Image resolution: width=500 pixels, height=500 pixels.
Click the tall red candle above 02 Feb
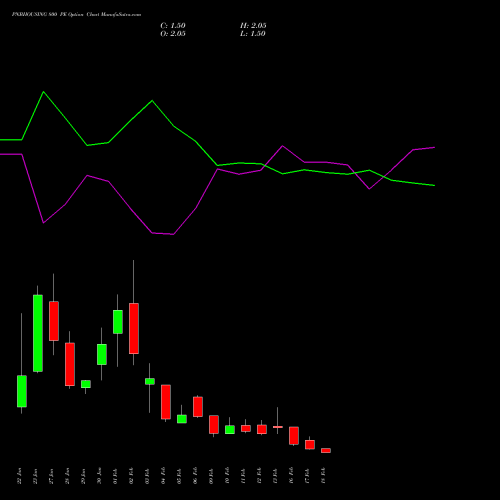[x=134, y=328]
